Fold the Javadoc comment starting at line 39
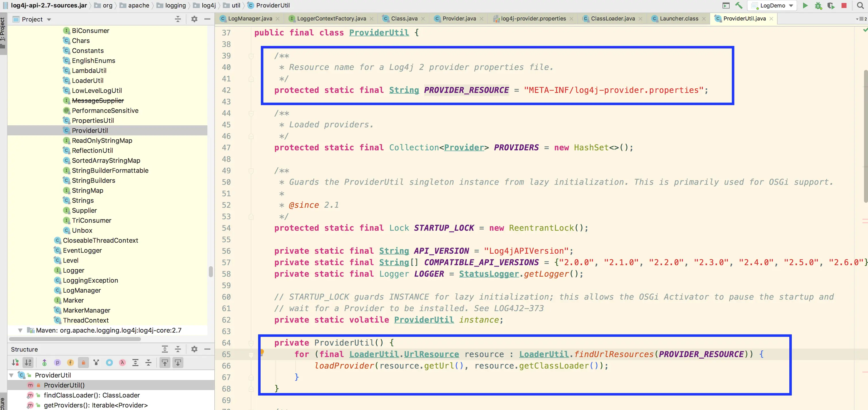This screenshot has height=410, width=868. (x=251, y=56)
